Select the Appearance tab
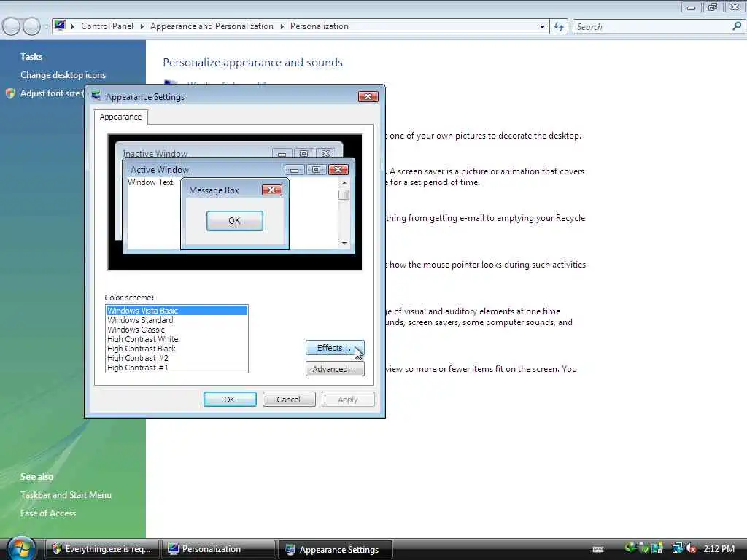Image resolution: width=747 pixels, height=560 pixels. 120,117
